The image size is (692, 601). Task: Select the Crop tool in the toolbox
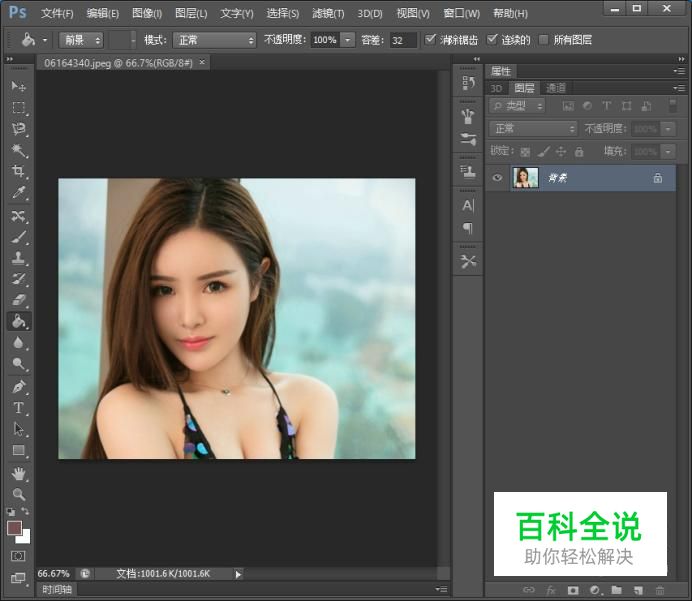tap(18, 172)
